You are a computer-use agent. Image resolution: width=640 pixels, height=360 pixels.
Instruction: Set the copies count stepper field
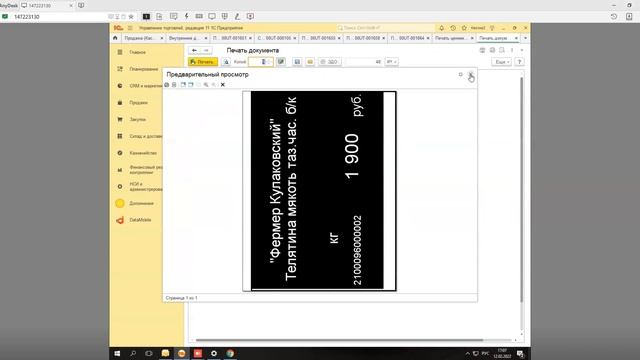click(261, 62)
